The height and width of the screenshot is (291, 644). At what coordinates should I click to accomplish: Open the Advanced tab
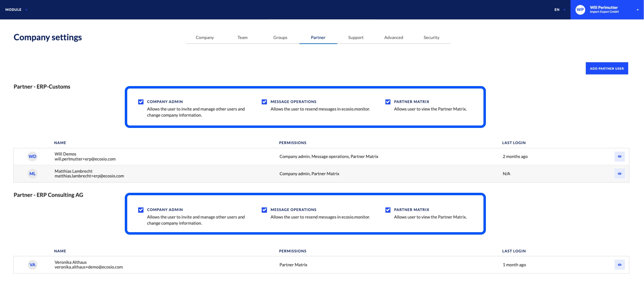[x=393, y=38]
